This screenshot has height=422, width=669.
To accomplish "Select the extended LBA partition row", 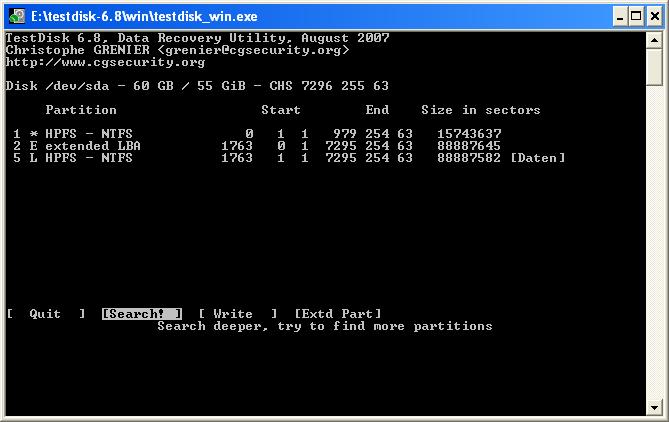I will tap(256, 146).
